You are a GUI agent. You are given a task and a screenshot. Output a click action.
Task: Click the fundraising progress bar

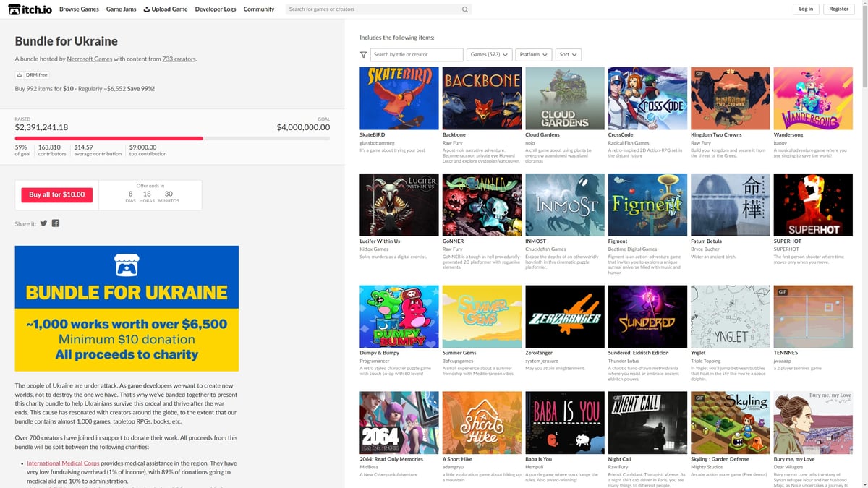coord(172,138)
